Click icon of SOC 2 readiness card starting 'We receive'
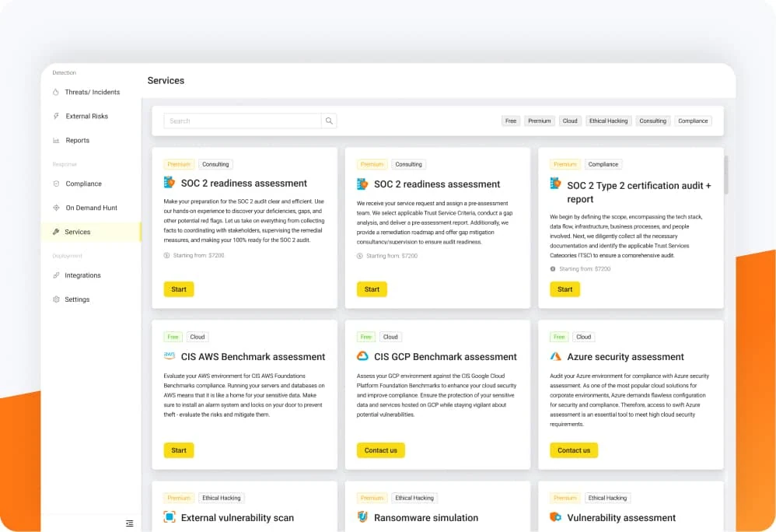776x532 pixels. (x=363, y=184)
